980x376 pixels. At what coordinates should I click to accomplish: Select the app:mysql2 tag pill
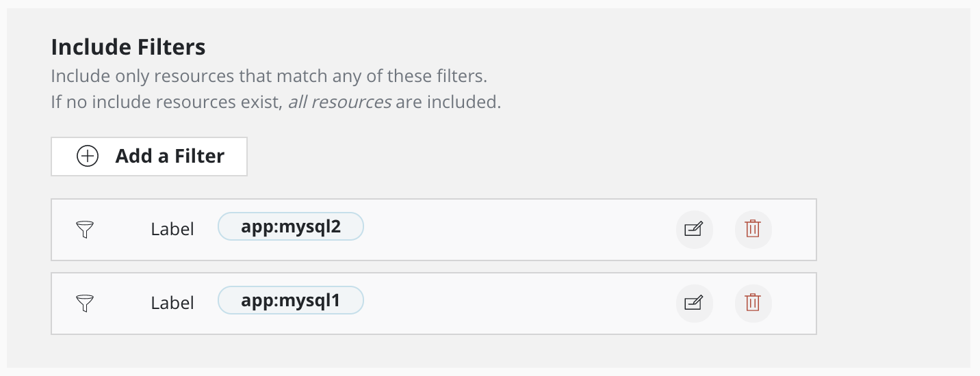point(291,227)
